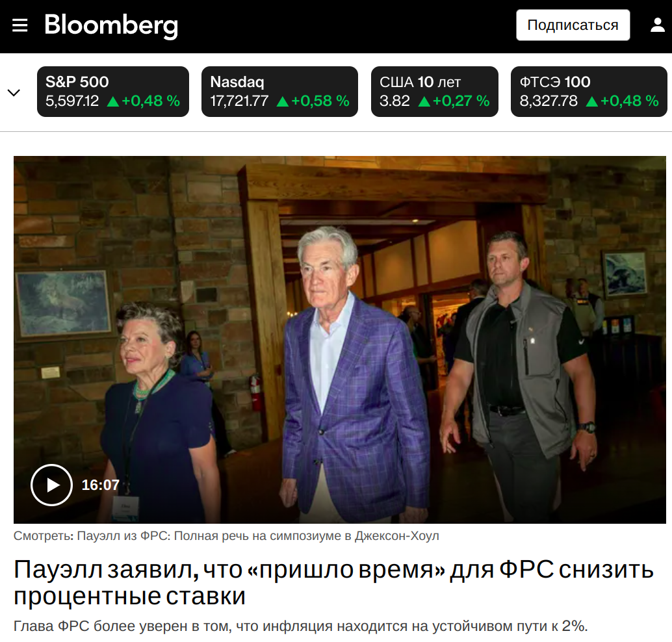Viewport: 672px width, 642px height.
Task: Click the Powell video thumbnail image
Action: pyautogui.click(x=340, y=340)
